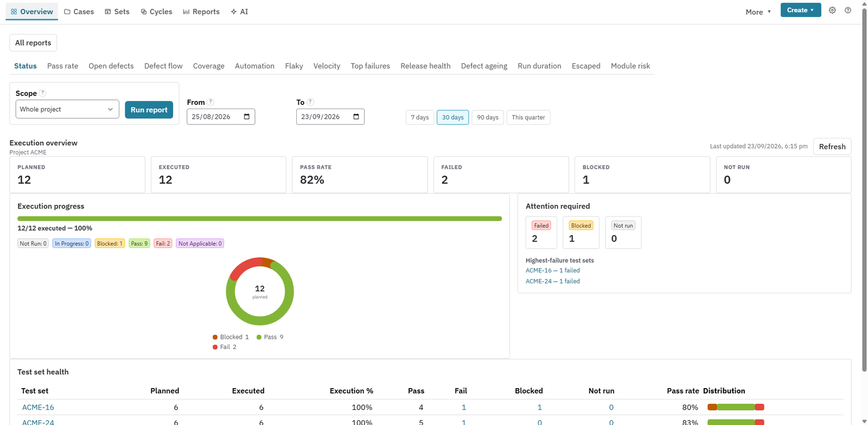This screenshot has width=868, height=425.
Task: Go to the Cases section
Action: pos(79,11)
